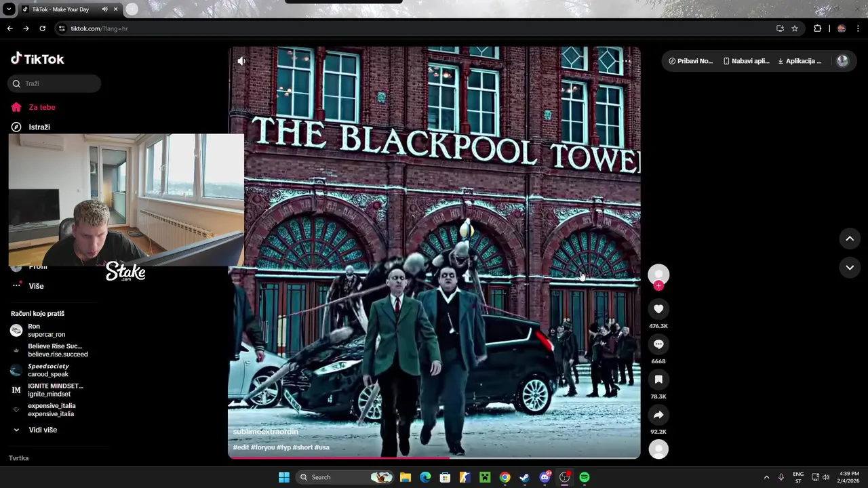Open a new tab
Image resolution: width=868 pixels, height=488 pixels.
coord(132,9)
